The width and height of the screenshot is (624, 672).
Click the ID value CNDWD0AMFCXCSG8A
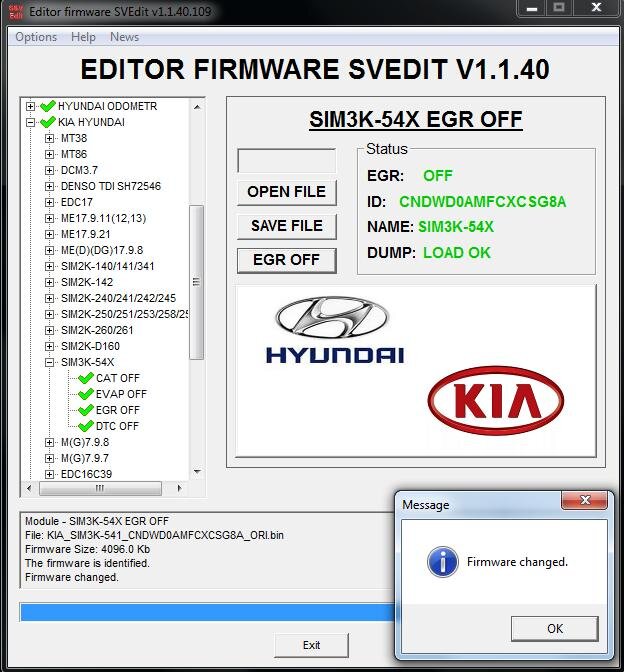(482, 201)
